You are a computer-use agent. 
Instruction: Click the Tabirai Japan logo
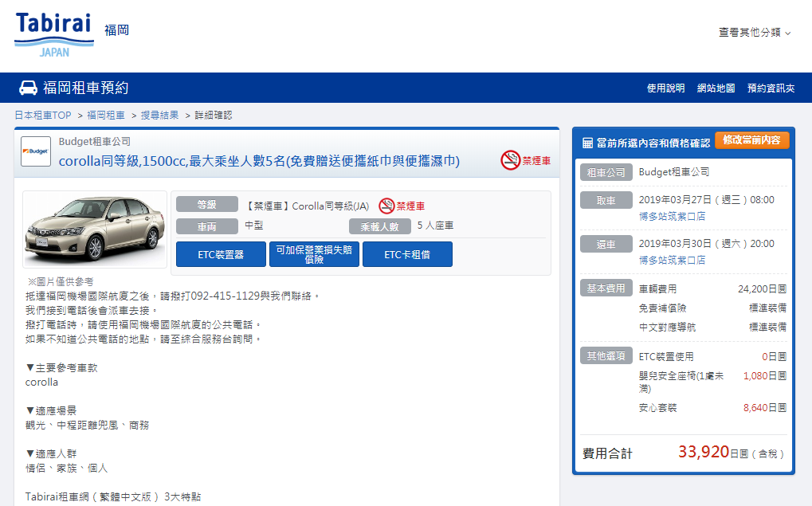(x=54, y=35)
